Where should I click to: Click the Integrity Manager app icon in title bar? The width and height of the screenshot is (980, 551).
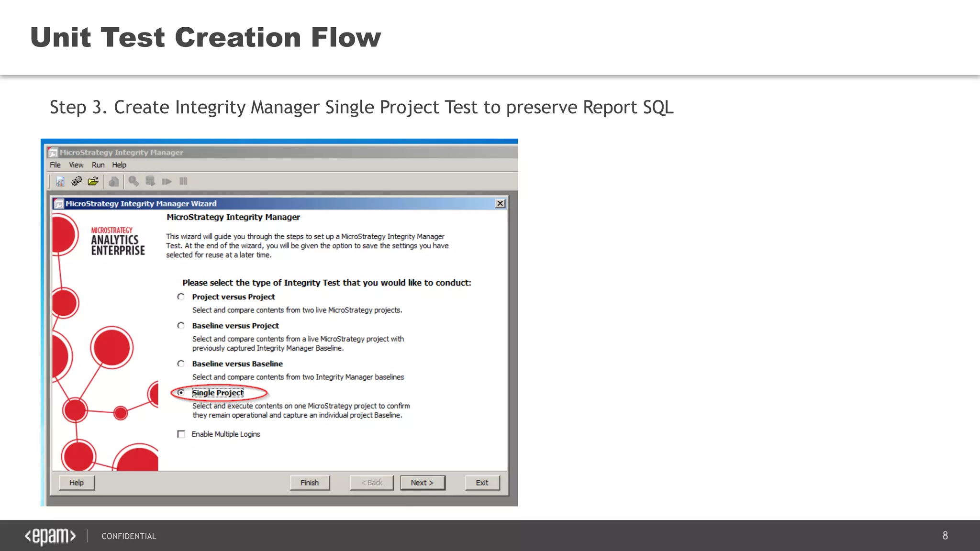[x=53, y=153]
